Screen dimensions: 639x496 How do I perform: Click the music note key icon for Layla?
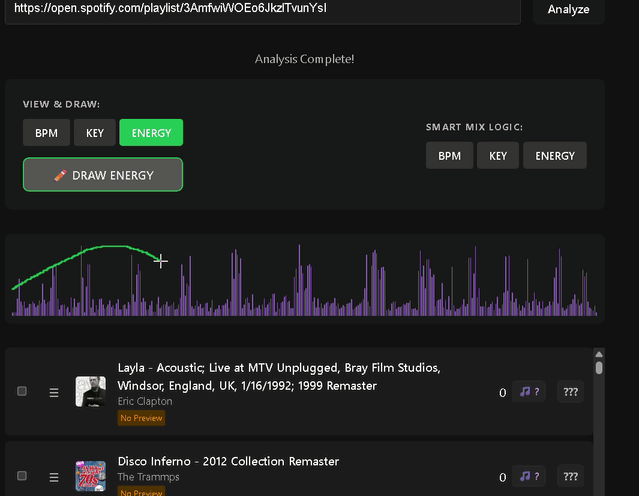pyautogui.click(x=529, y=392)
